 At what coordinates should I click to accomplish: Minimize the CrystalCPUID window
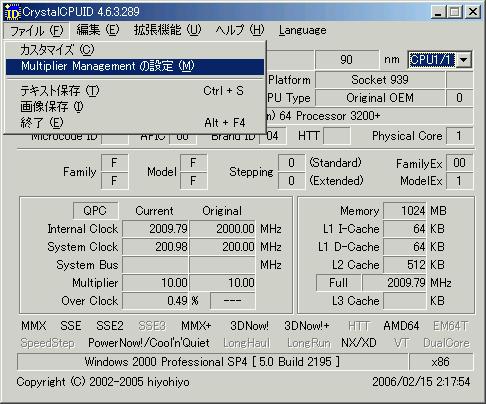tap(438, 12)
